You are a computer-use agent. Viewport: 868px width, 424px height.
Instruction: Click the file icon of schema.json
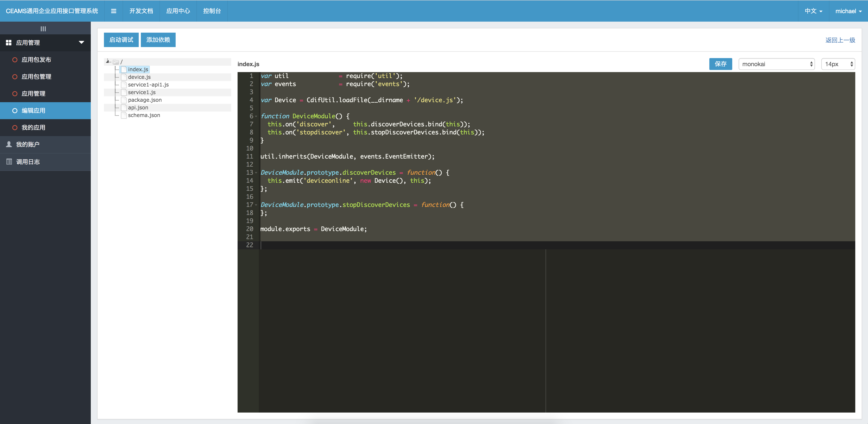coord(124,115)
